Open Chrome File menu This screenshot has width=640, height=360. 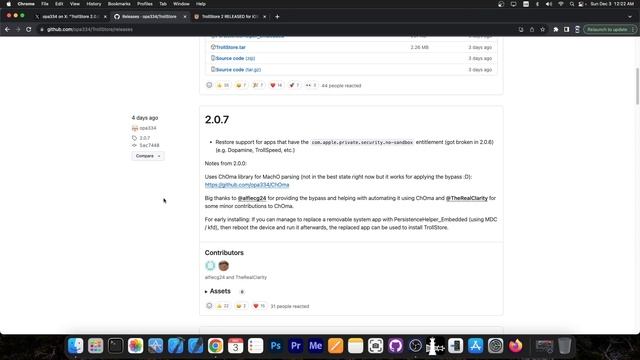tap(45, 4)
